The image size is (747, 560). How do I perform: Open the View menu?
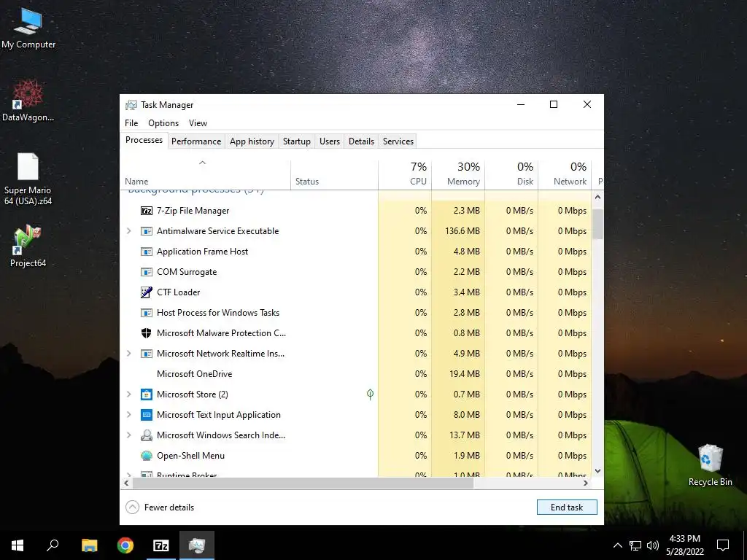(x=198, y=122)
